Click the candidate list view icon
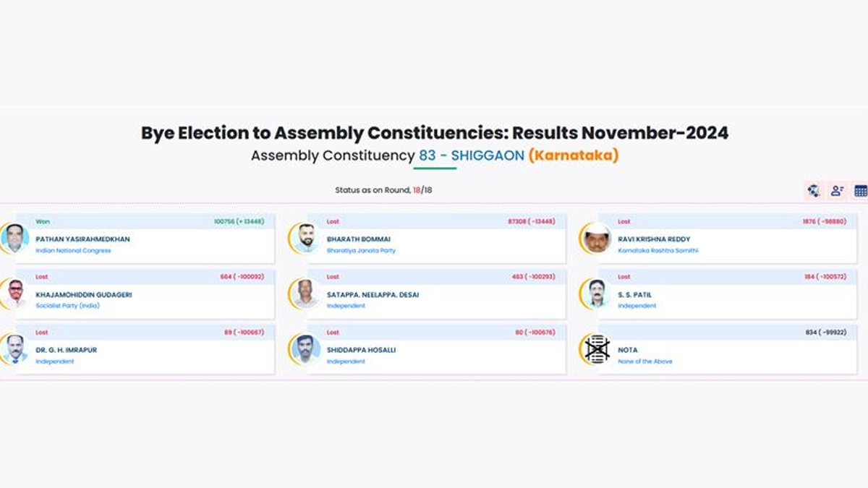Viewport: 868px width, 488px height. (838, 191)
